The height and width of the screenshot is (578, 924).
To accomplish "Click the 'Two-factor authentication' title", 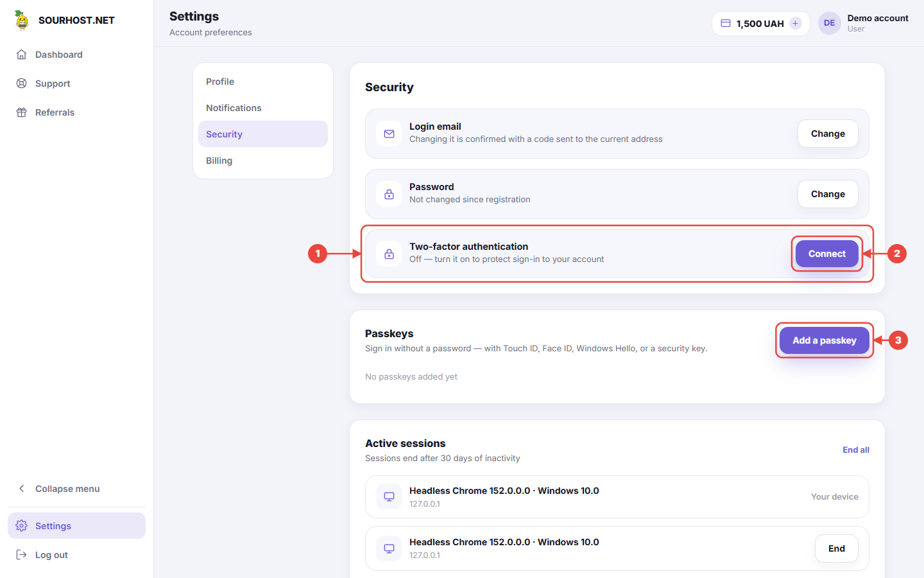I will [x=469, y=247].
